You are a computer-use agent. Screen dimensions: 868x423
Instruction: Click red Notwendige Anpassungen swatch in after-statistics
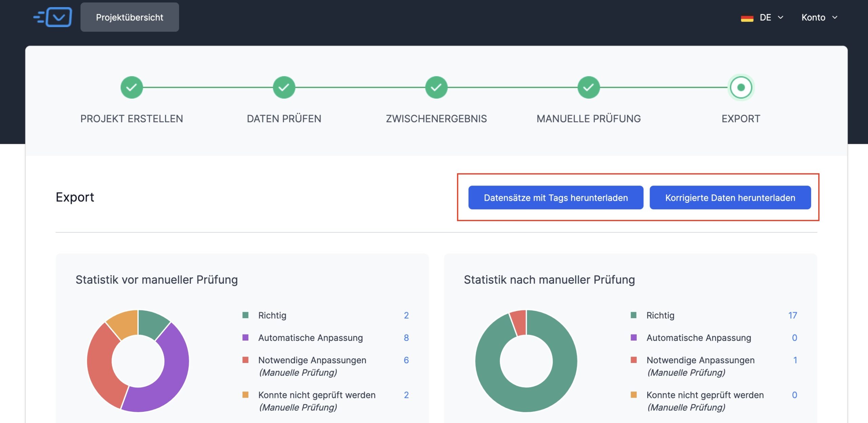coord(633,360)
